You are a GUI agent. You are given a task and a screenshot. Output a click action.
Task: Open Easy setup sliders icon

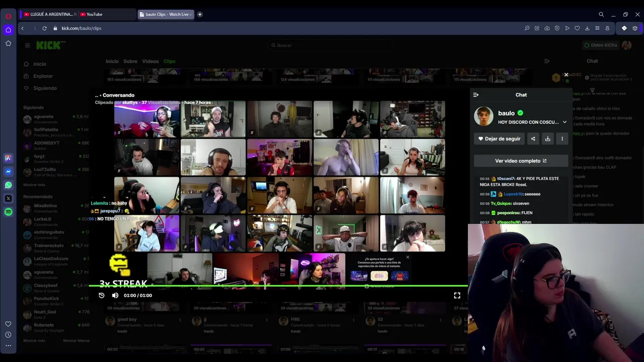tap(597, 28)
